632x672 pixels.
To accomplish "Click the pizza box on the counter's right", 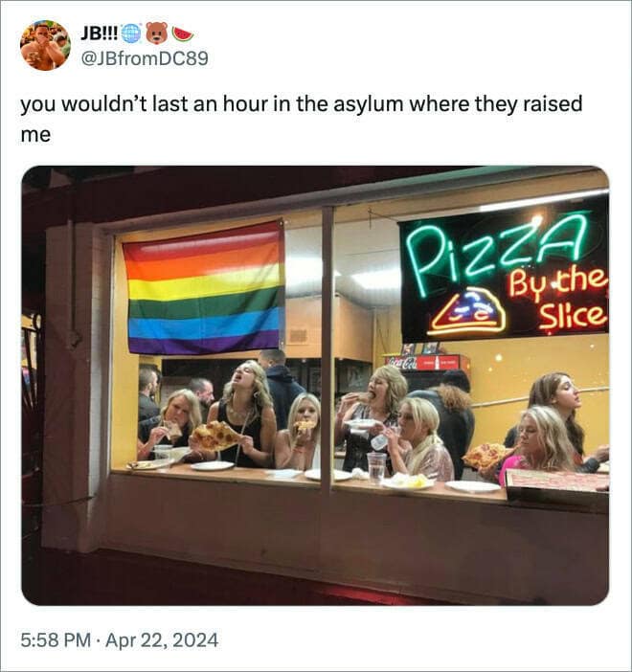I will pos(557,485).
